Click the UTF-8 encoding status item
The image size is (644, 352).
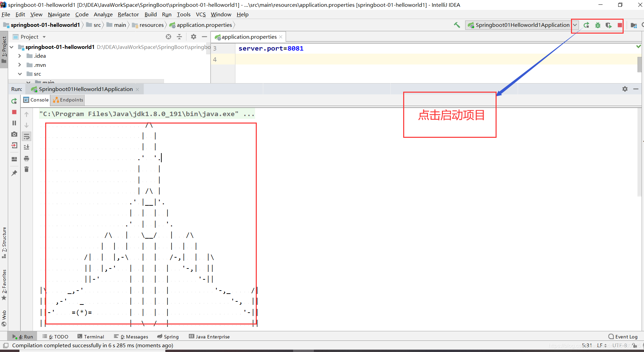click(620, 346)
